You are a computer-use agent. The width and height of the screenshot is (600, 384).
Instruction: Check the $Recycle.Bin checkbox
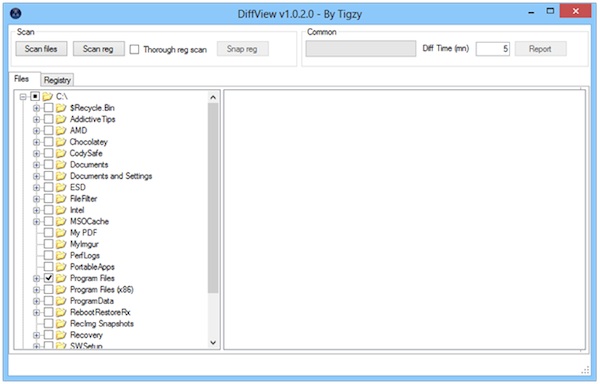coord(49,108)
